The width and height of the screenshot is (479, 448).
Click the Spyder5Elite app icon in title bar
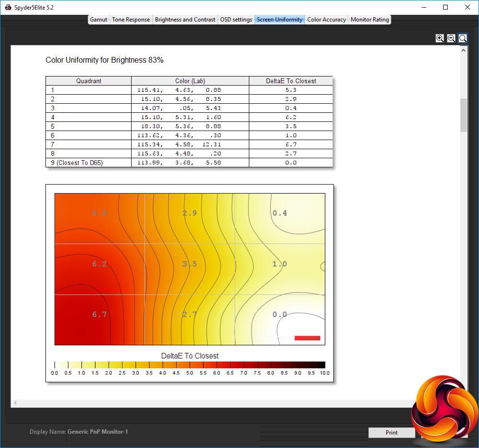[x=8, y=7]
